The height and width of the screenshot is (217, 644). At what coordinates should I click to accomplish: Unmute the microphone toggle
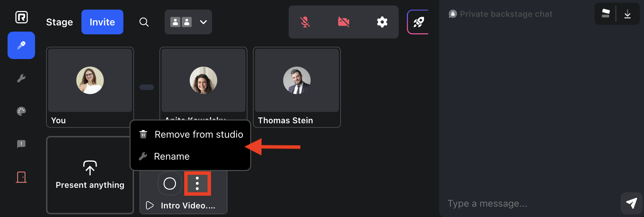pyautogui.click(x=305, y=22)
